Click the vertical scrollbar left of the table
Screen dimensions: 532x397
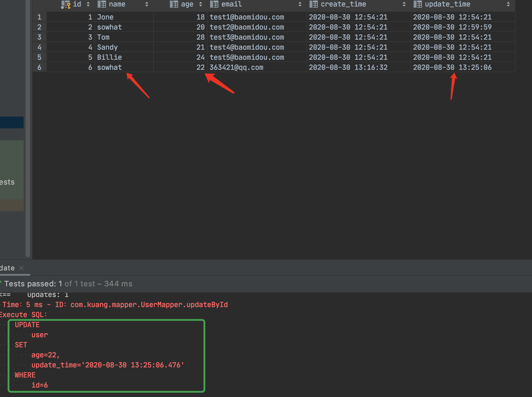tap(28, 129)
